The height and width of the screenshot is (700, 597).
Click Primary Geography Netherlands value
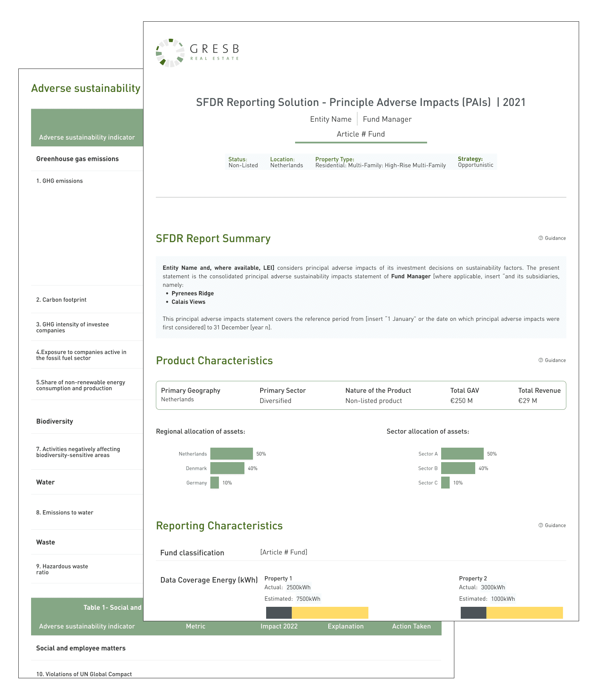(177, 400)
